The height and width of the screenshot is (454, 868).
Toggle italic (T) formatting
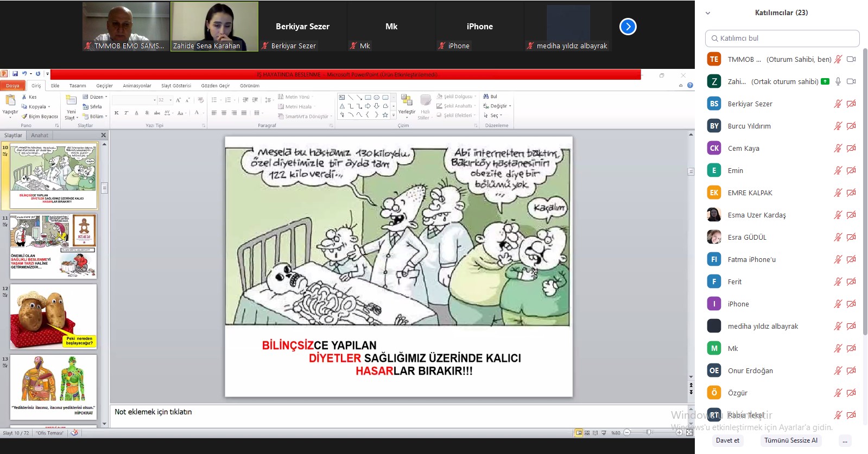(126, 113)
